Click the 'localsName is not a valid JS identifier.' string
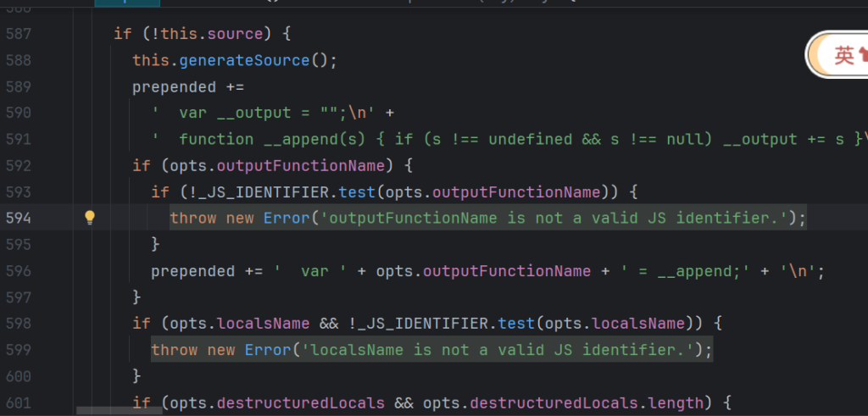Image resolution: width=868 pixels, height=416 pixels. point(498,350)
